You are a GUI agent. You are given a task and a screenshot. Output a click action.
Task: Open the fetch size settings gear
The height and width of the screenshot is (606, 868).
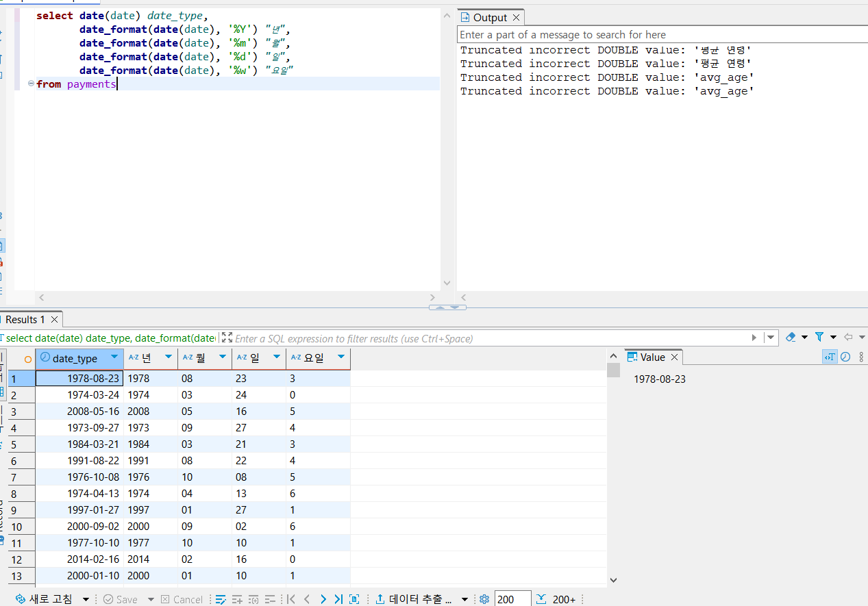tap(484, 599)
